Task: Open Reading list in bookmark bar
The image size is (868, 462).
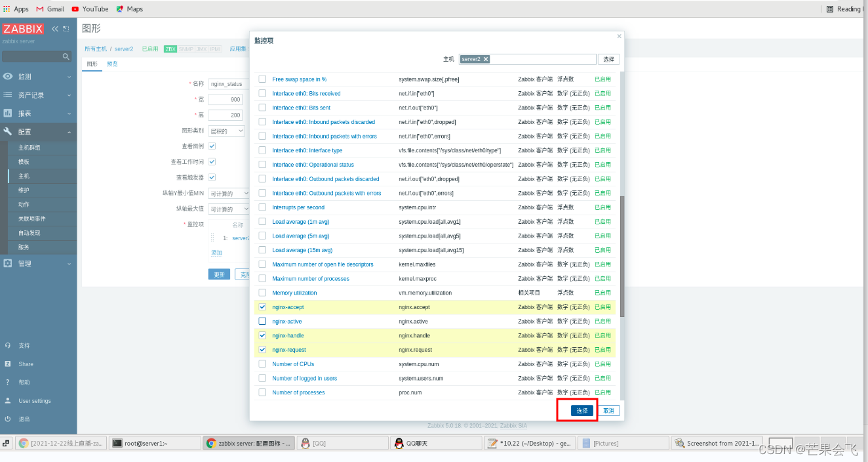Action: [x=844, y=9]
